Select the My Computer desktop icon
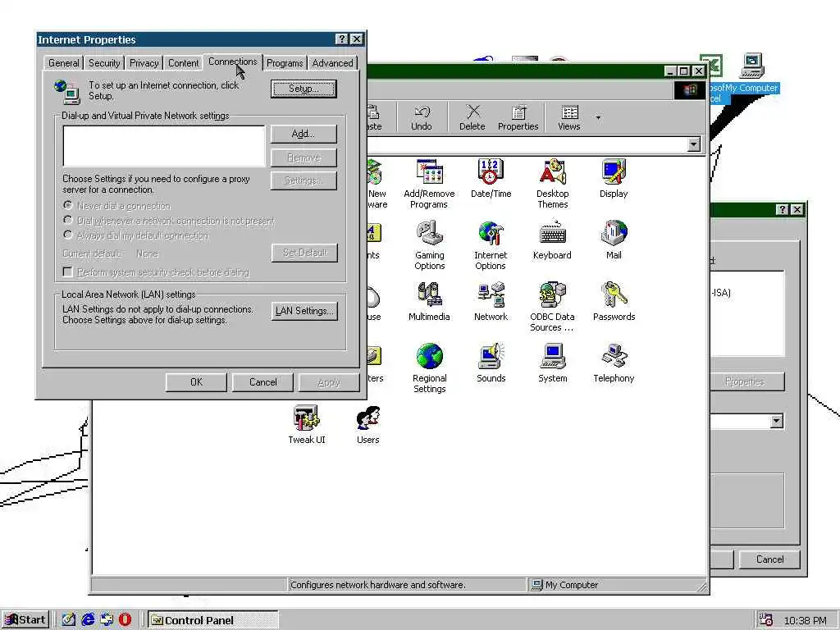This screenshot has height=630, width=840. (x=751, y=72)
